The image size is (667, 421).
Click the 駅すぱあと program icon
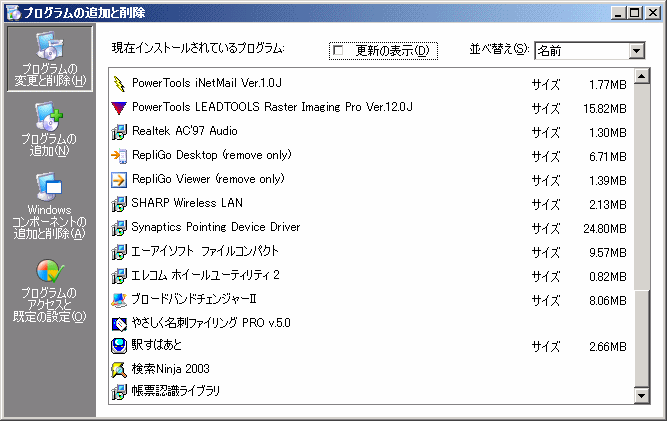119,347
